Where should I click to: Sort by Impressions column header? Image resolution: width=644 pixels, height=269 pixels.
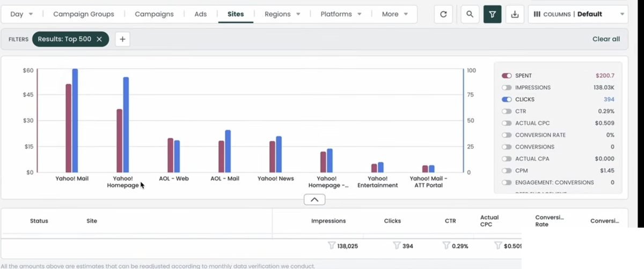pos(328,221)
